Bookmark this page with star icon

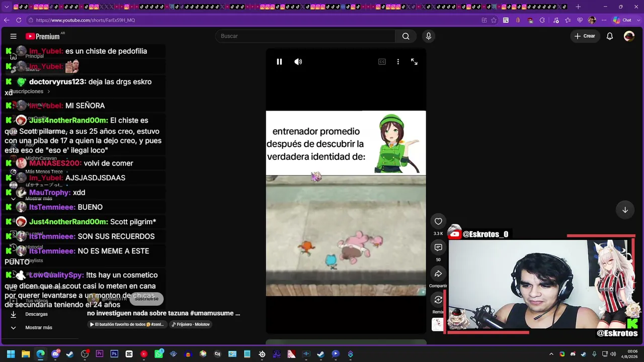click(494, 20)
